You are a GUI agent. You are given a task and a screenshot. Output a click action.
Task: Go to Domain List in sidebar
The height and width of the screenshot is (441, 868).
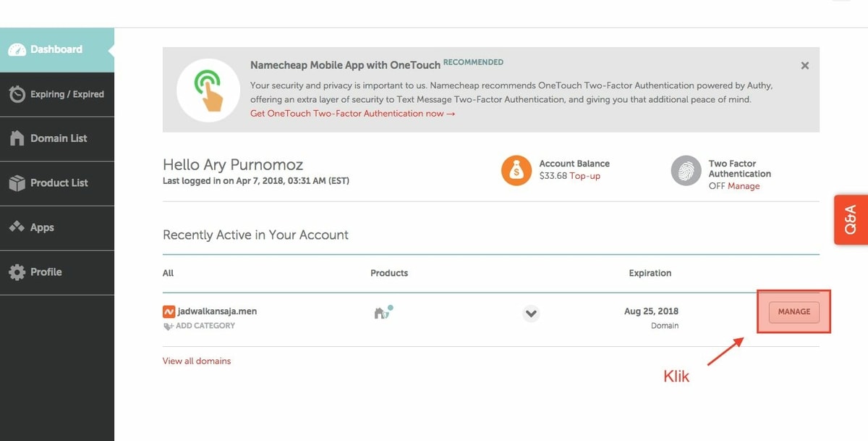point(57,138)
